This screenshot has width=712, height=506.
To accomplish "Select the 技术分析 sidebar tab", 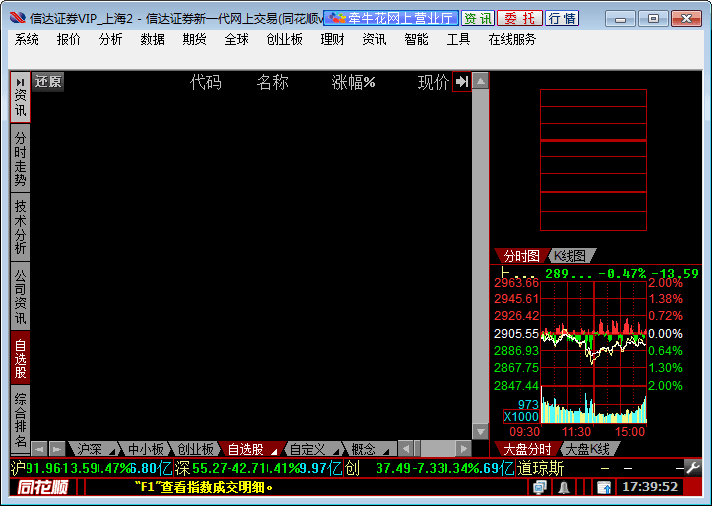I will 20,227.
